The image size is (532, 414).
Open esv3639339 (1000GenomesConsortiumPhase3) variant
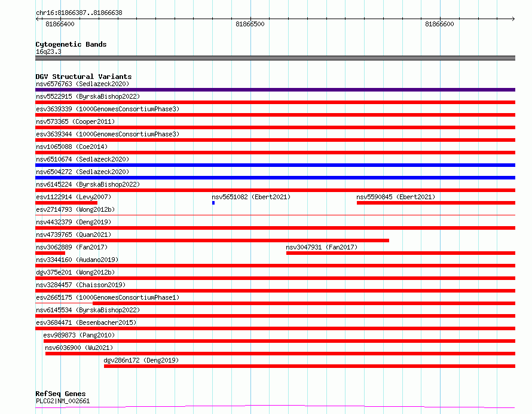[108, 109]
